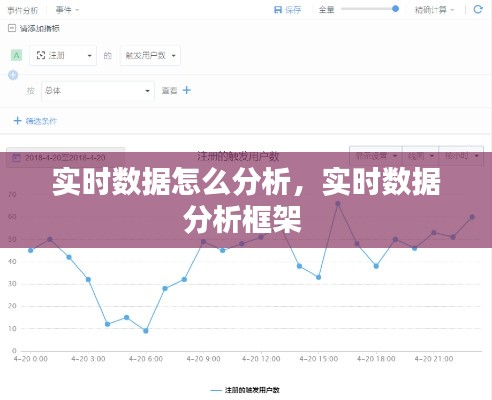Click the 查看 label text

point(169,90)
